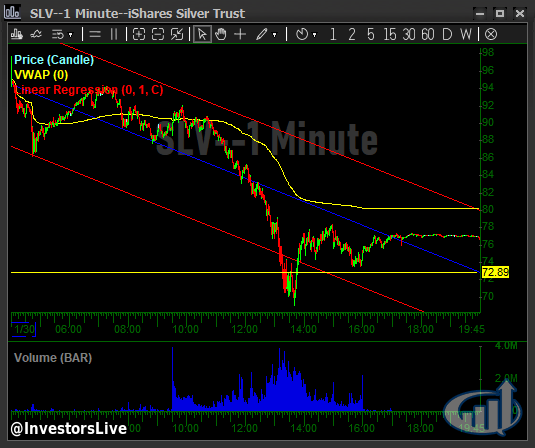The image size is (535, 448).
Task: Click the add study/indicator wave icon
Action: [36, 34]
